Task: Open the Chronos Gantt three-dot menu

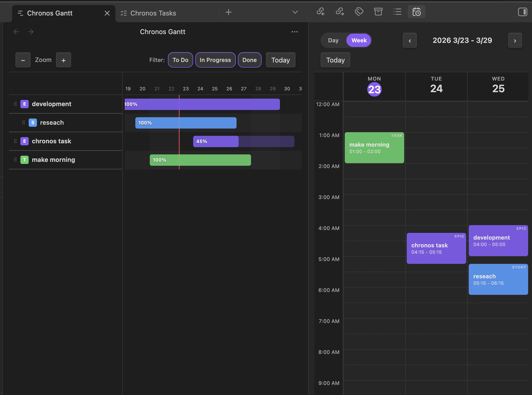Action: tap(294, 32)
